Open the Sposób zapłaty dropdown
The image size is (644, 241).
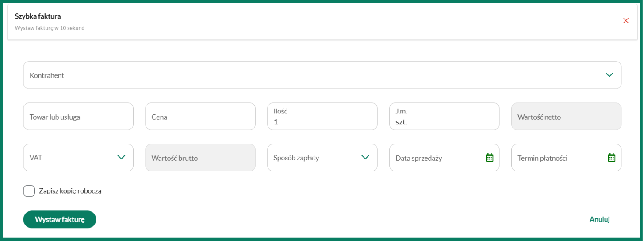(x=322, y=157)
